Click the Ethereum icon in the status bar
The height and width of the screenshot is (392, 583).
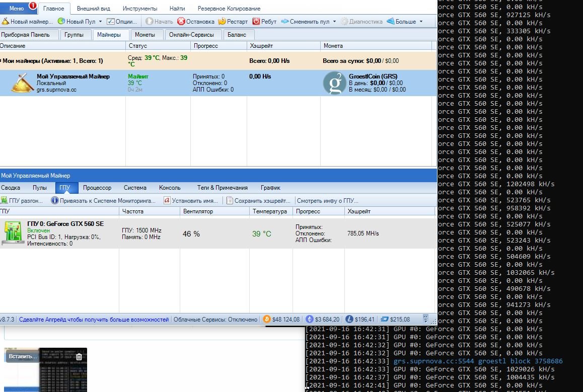[x=309, y=319]
